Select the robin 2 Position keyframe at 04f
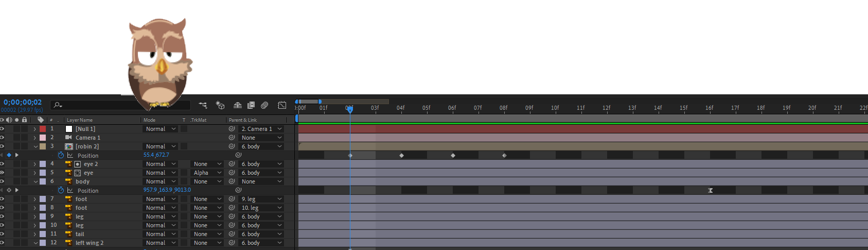Viewport: 868px width, 250px height. click(401, 155)
